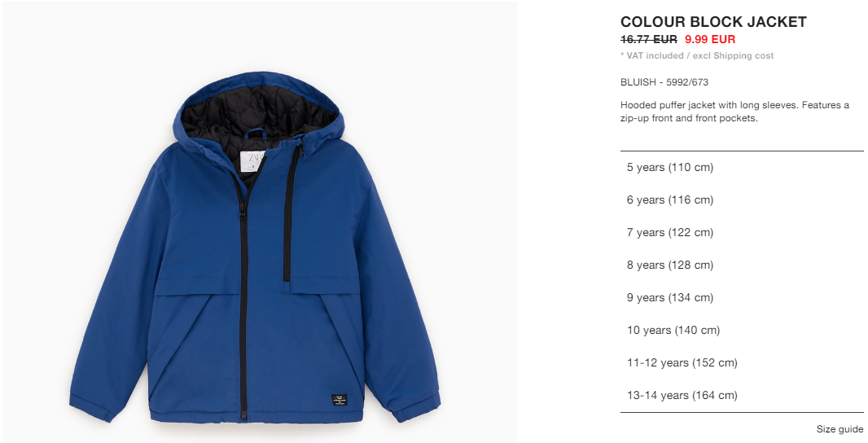
Task: Select size 9 years (134 cm)
Action: tap(741, 298)
